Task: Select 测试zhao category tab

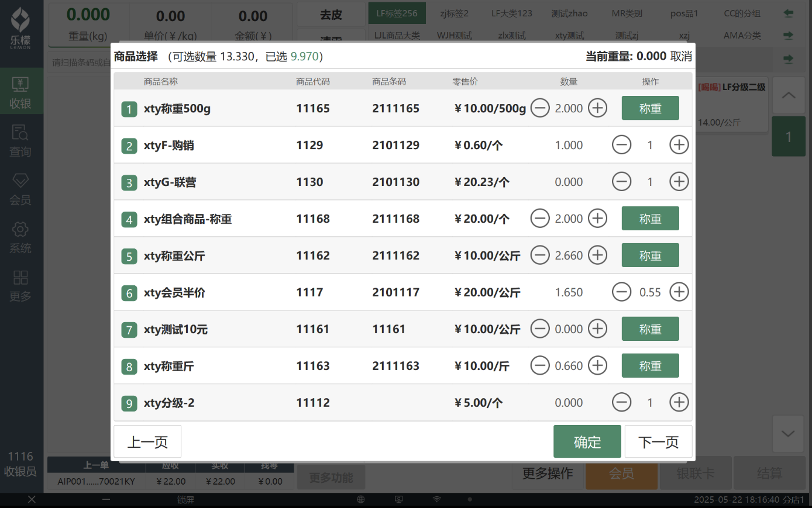Action: [569, 13]
